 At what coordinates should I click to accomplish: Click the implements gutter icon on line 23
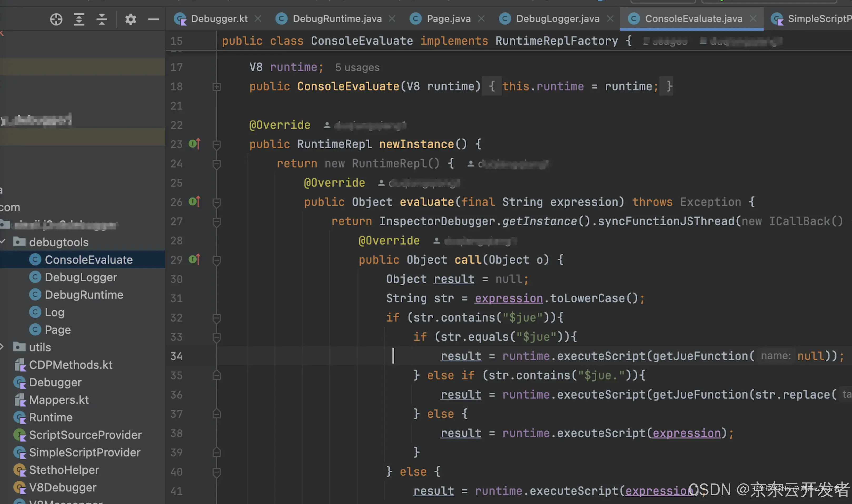point(194,144)
